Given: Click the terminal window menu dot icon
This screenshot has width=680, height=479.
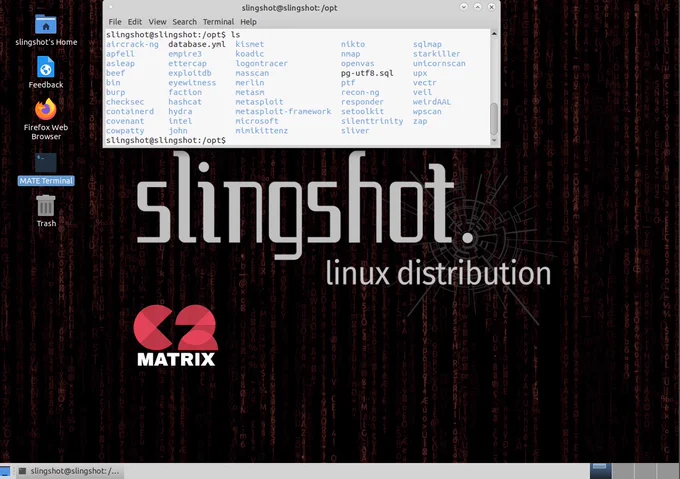Looking at the screenshot, I should tap(111, 7).
